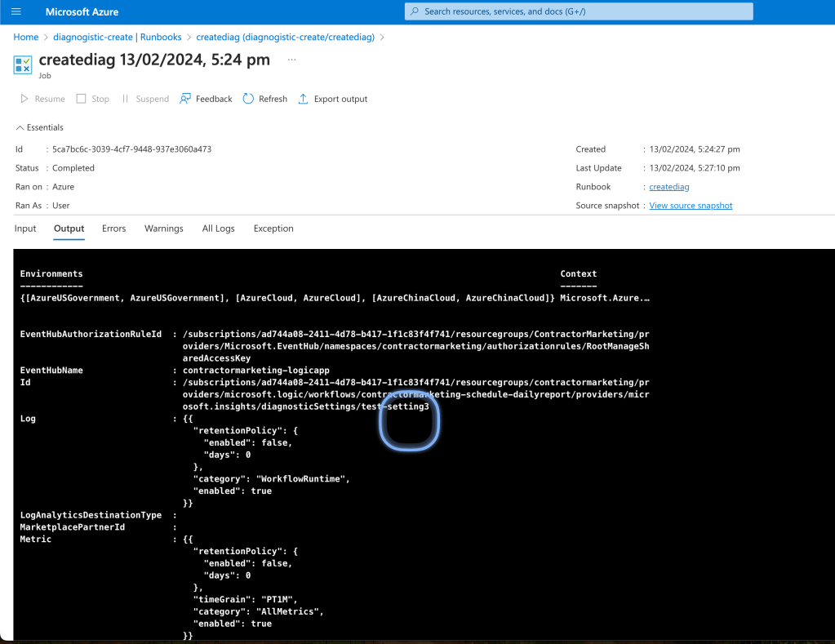Click "category": "AllMetrics" line
This screenshot has width=835, height=644.
(258, 611)
